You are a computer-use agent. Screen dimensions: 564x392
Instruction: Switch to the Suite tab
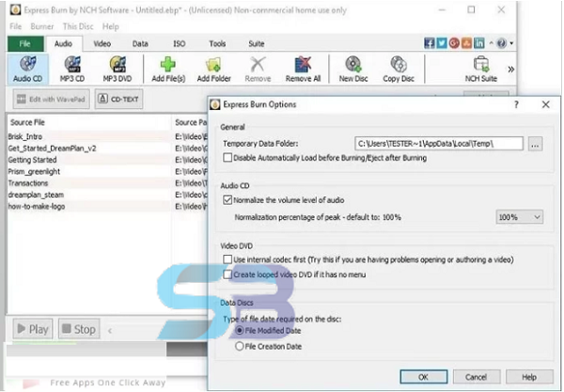256,44
